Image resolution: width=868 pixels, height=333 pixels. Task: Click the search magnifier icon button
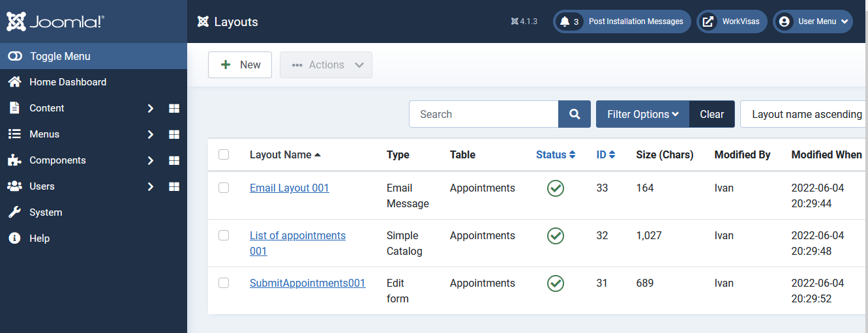575,114
